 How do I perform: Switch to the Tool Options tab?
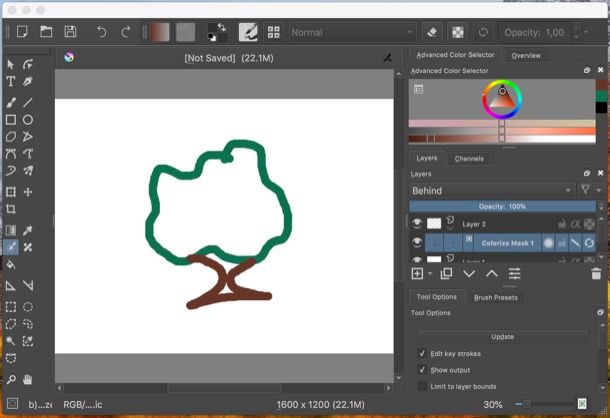click(436, 297)
